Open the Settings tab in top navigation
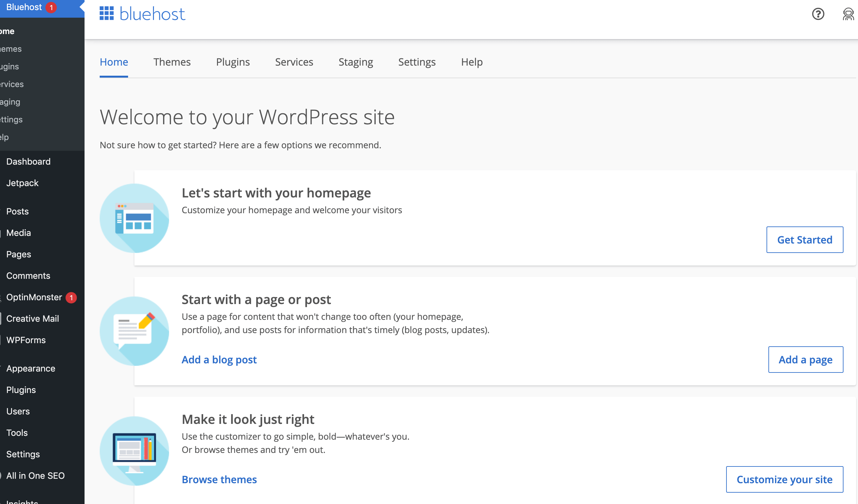Viewport: 858px width, 504px height. point(417,62)
